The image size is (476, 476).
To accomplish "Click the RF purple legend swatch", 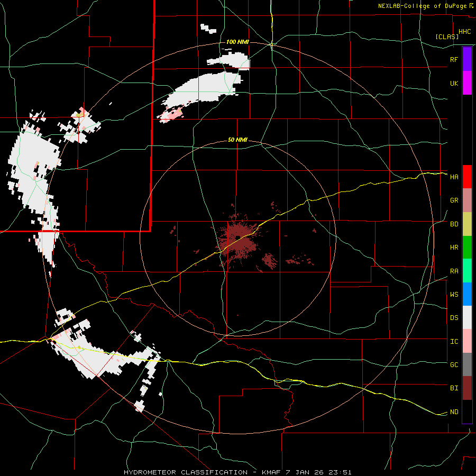I will click(x=467, y=59).
